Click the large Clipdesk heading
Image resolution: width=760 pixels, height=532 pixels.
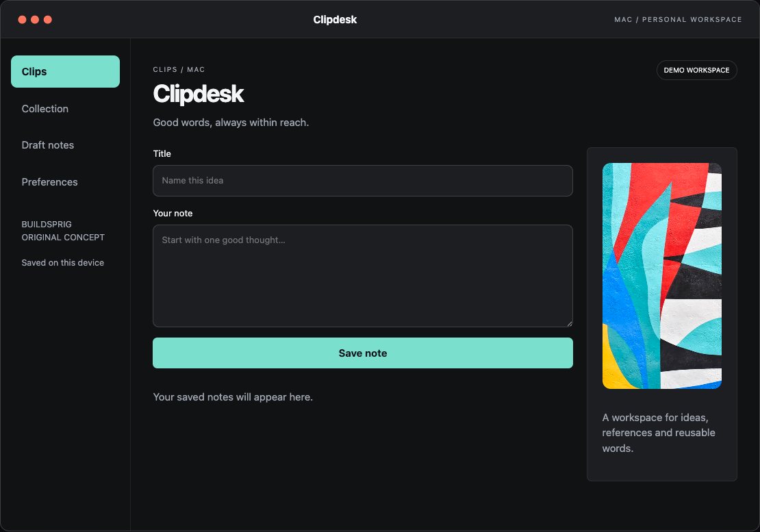(x=199, y=94)
